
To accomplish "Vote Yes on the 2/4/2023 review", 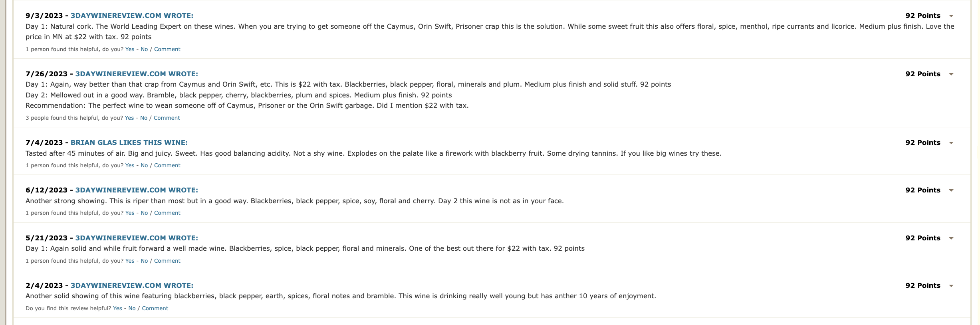I will click(117, 308).
